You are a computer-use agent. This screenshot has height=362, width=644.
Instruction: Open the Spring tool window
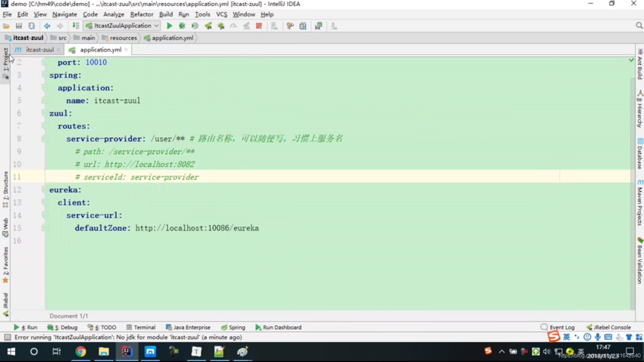coord(233,327)
